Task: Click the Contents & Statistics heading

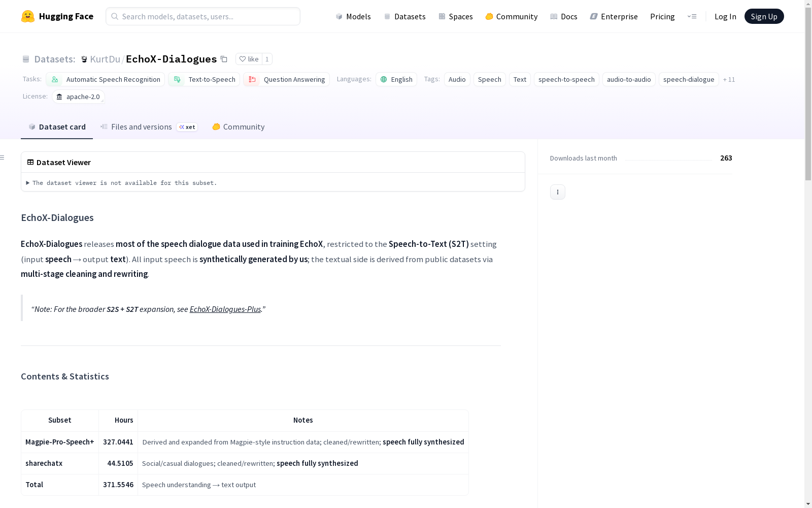Action: [x=65, y=376]
